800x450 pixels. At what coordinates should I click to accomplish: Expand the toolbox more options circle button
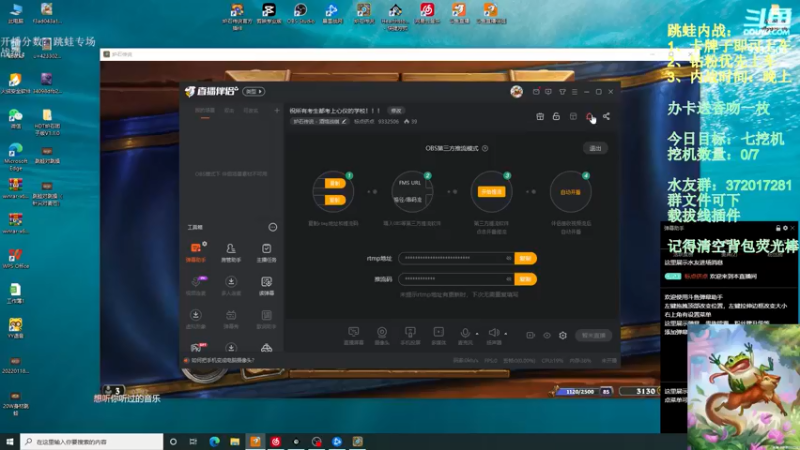pos(273,227)
